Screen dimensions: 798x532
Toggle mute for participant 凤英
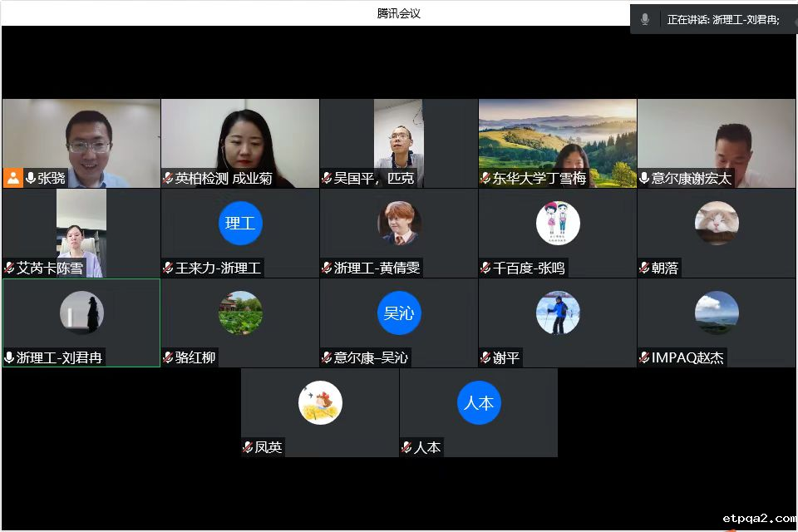[x=248, y=446]
